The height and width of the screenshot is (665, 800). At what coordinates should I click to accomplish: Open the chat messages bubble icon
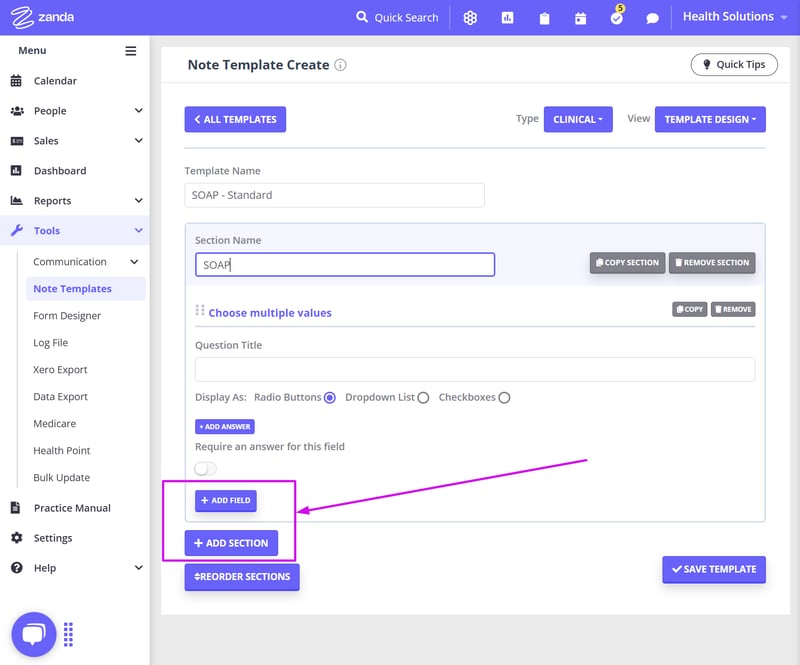coord(652,18)
